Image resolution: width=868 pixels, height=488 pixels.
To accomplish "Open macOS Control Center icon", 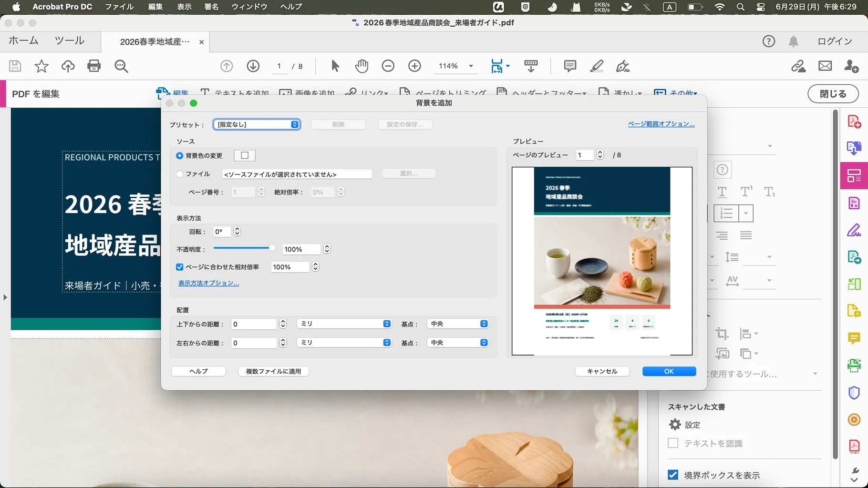I will [x=761, y=7].
